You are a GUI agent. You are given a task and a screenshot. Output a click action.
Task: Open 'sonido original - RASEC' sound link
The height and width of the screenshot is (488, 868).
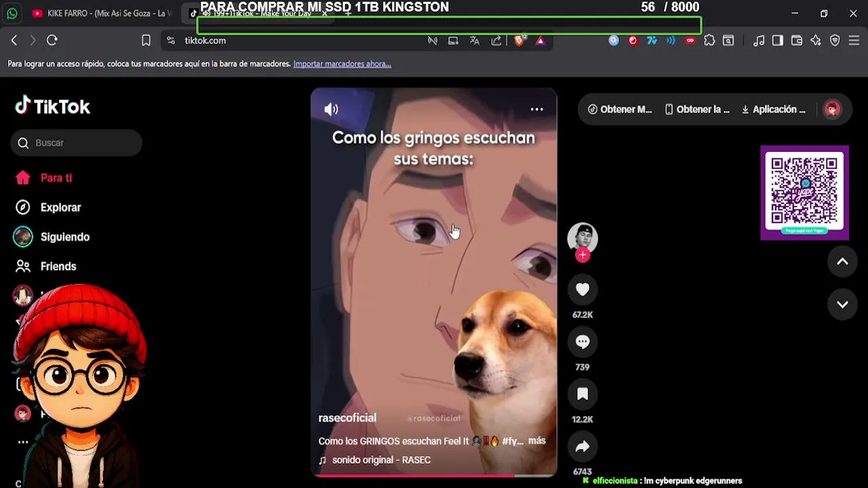tap(375, 460)
